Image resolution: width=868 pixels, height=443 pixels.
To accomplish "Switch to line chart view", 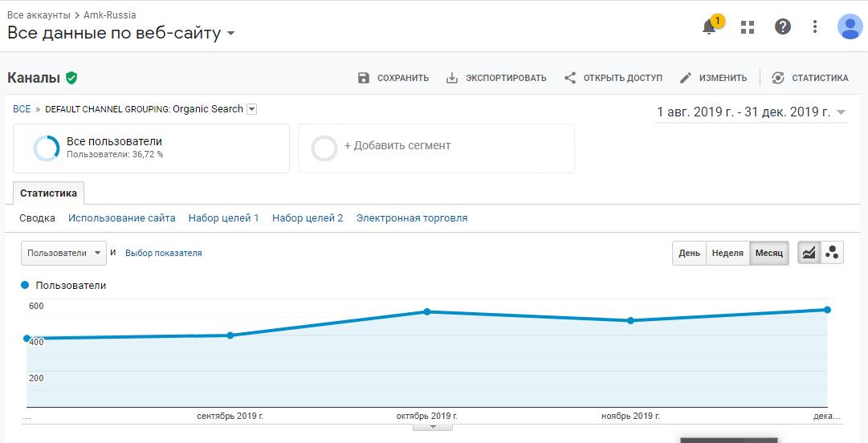I will [809, 253].
